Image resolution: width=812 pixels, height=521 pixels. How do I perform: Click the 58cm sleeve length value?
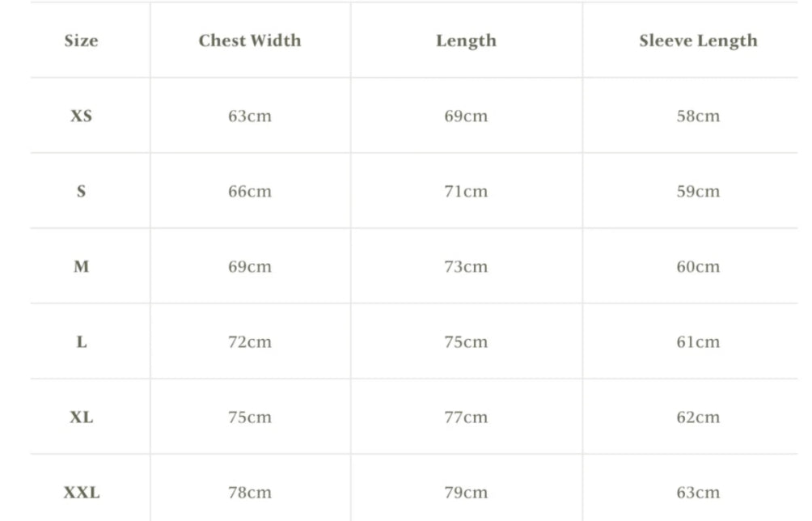pos(698,116)
